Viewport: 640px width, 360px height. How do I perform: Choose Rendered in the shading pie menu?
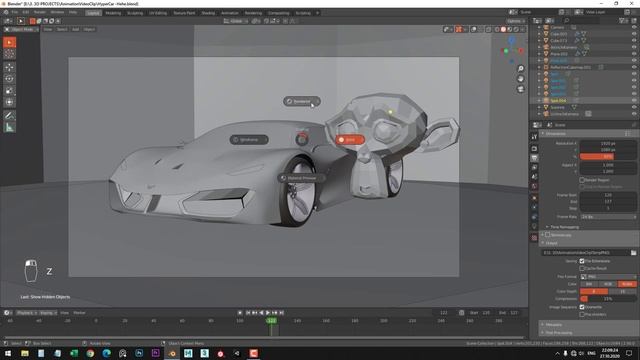(x=302, y=101)
